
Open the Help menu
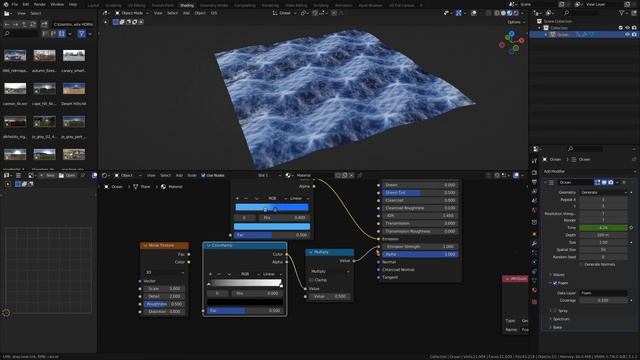[x=73, y=4]
